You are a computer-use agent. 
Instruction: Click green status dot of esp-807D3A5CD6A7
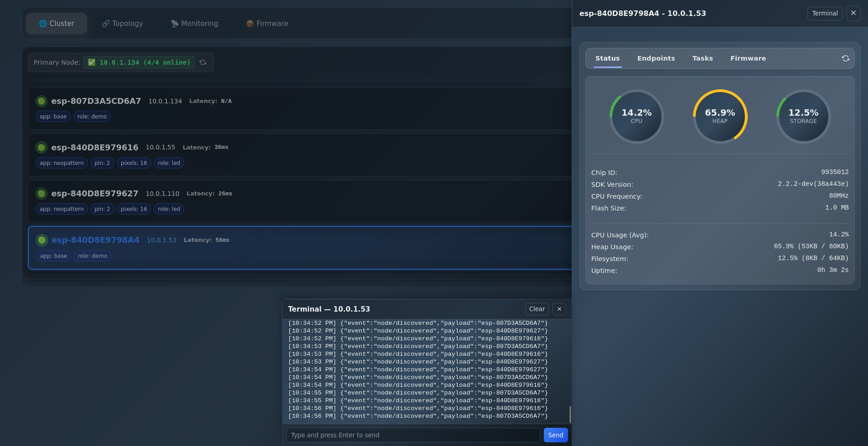pyautogui.click(x=41, y=101)
